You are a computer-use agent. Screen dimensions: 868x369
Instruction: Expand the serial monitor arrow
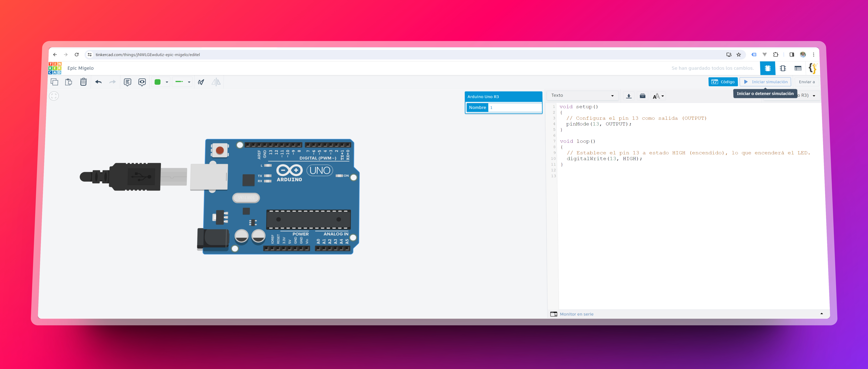point(822,314)
